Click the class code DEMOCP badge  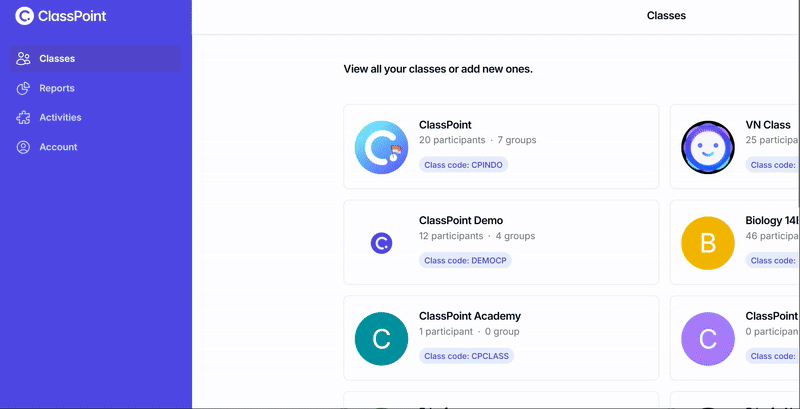[x=466, y=260]
